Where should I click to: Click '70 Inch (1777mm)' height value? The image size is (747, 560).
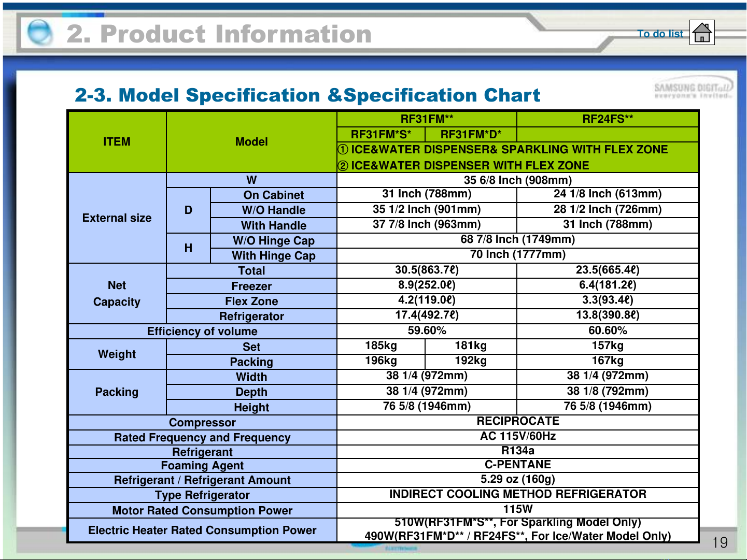click(518, 254)
